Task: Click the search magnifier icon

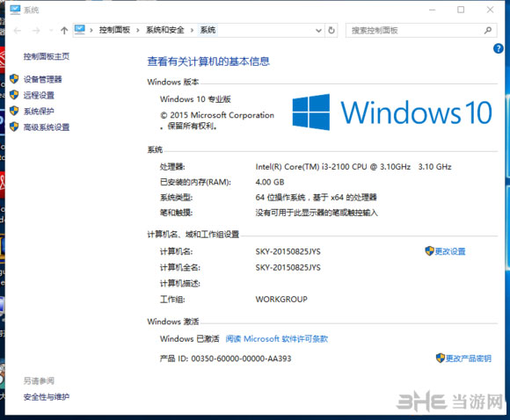Action: (488, 31)
